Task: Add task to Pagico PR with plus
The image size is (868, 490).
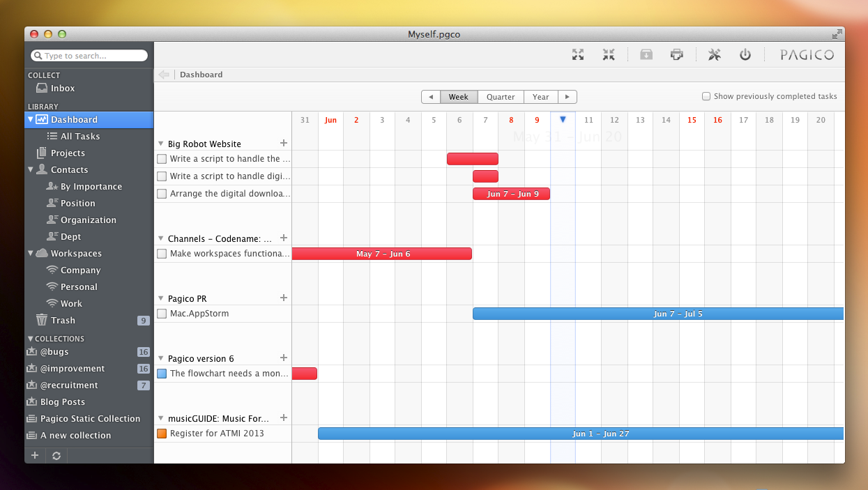Action: (284, 298)
